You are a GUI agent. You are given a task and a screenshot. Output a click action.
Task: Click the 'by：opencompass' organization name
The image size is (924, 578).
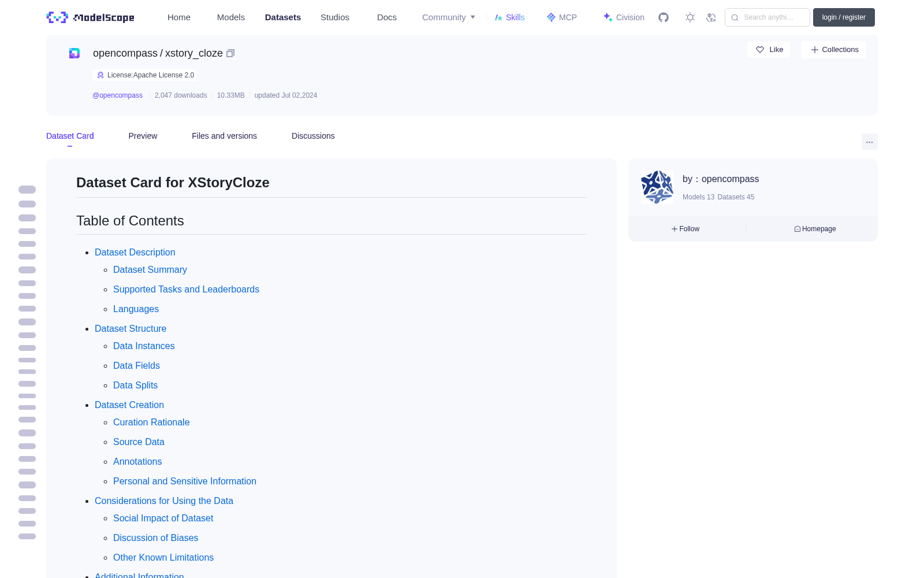coord(721,179)
